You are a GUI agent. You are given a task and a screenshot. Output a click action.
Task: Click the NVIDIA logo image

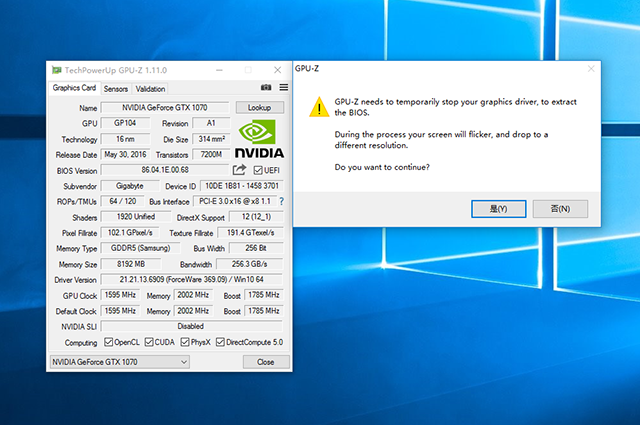coord(259,139)
